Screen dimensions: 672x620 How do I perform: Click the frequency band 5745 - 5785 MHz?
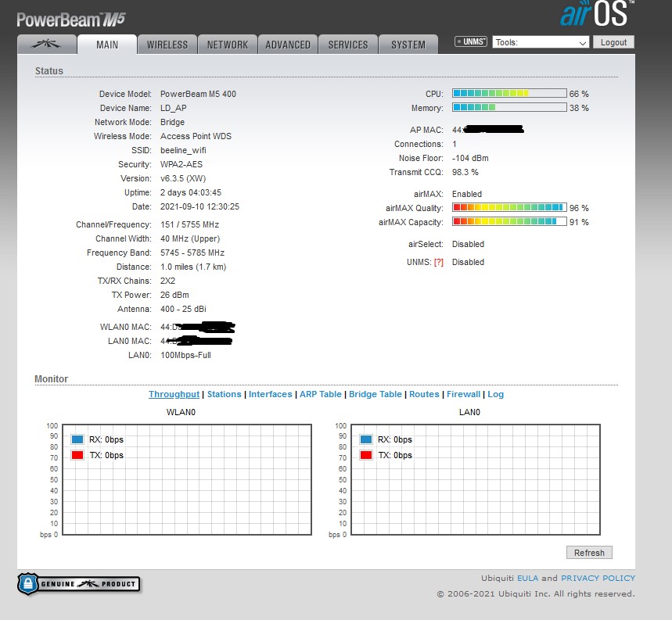(x=192, y=253)
